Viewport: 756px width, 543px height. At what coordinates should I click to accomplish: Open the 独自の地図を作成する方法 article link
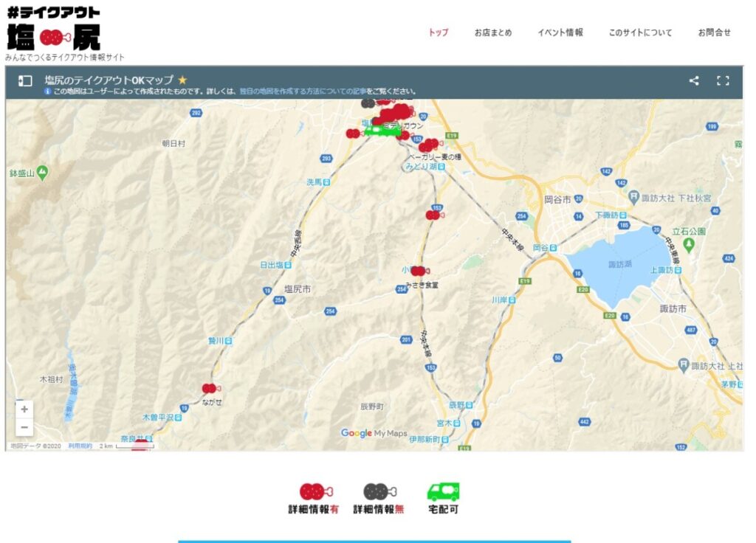[302, 91]
